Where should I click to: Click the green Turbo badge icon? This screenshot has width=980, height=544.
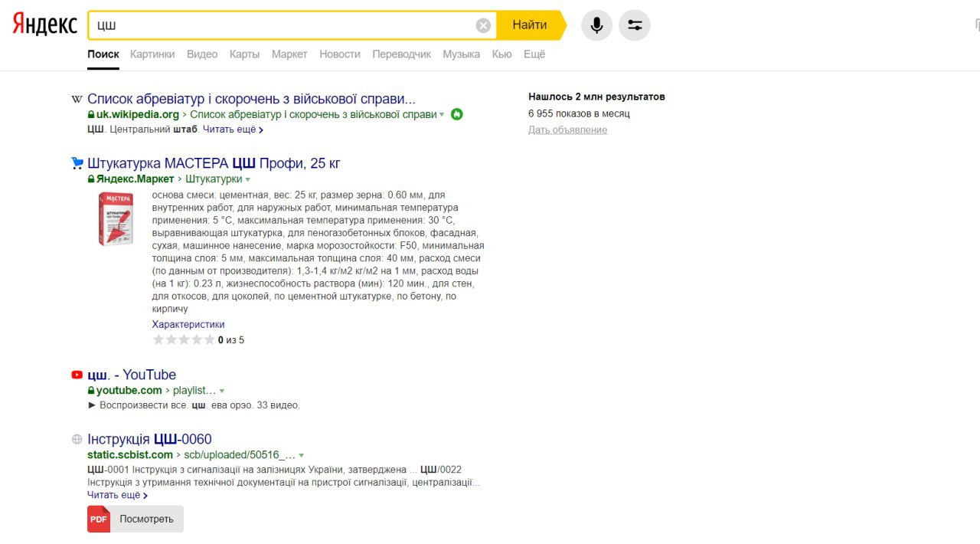click(457, 114)
